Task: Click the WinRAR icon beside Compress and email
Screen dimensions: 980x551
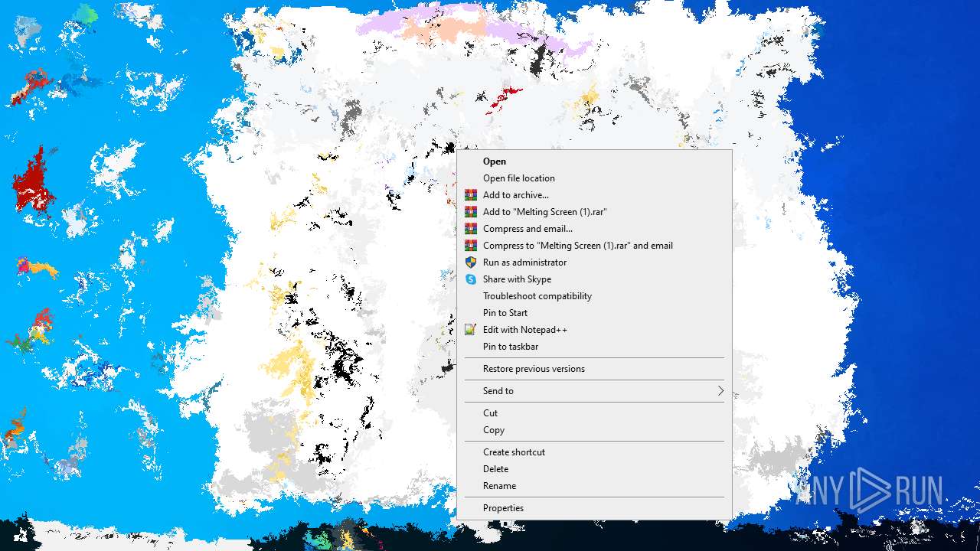Action: coord(471,229)
